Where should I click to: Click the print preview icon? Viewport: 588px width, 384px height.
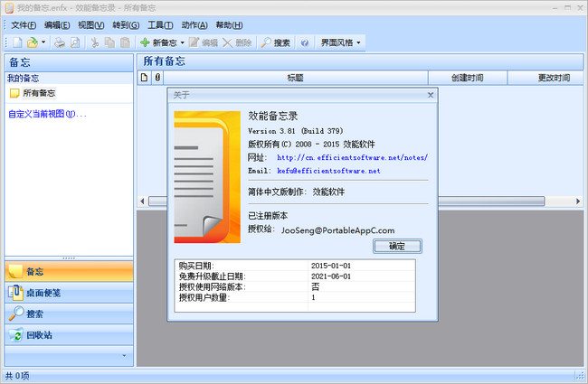pos(75,42)
